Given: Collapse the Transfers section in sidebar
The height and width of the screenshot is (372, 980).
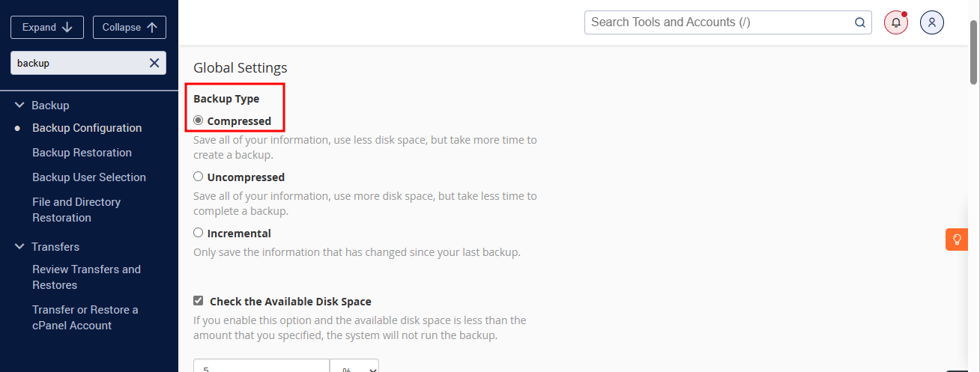Looking at the screenshot, I should pyautogui.click(x=19, y=247).
